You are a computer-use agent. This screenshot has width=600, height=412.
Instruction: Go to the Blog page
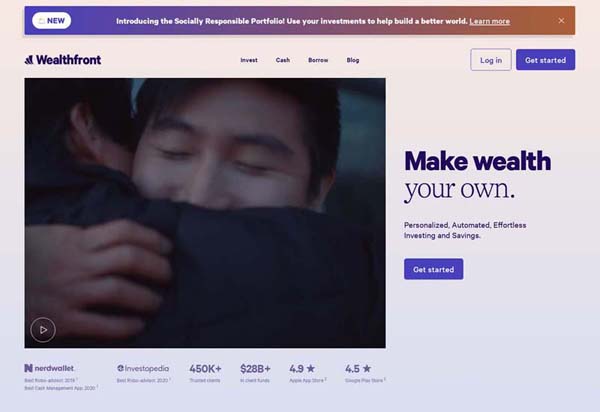[x=353, y=60]
